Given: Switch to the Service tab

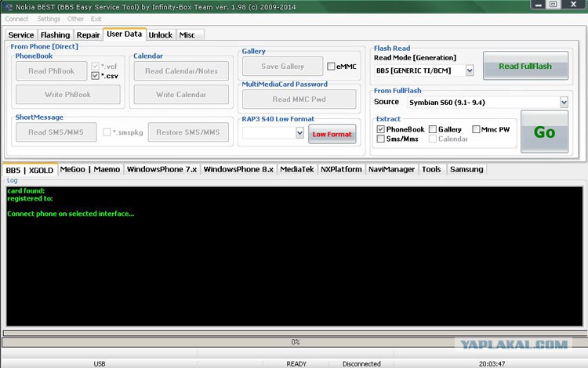Looking at the screenshot, I should pos(21,34).
